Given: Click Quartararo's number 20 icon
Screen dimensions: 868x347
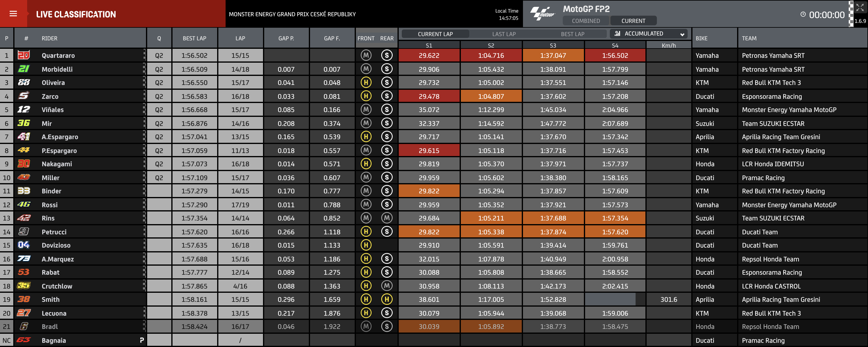Looking at the screenshot, I should click(x=24, y=55).
